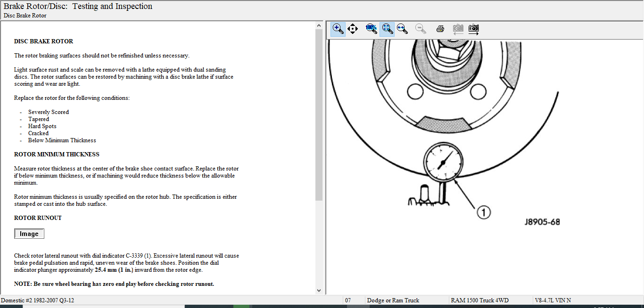Click the Brake Rotor/Disc page title

pos(78,7)
